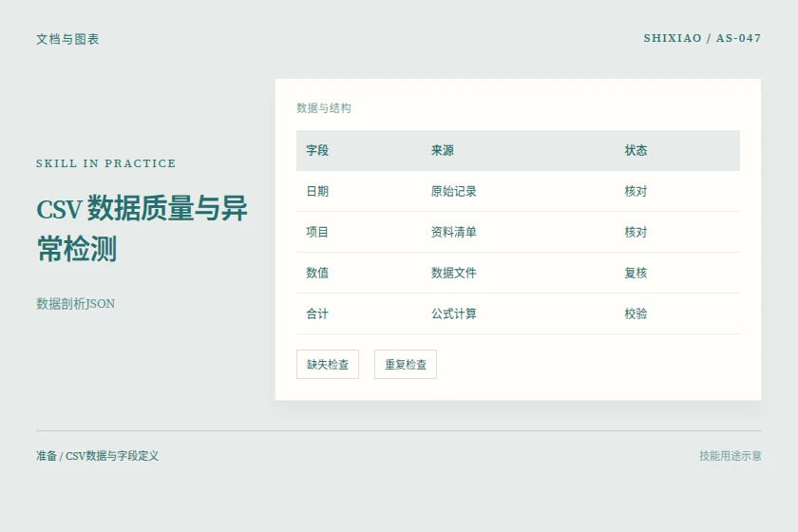Click the 缺失检查 button

click(x=327, y=365)
